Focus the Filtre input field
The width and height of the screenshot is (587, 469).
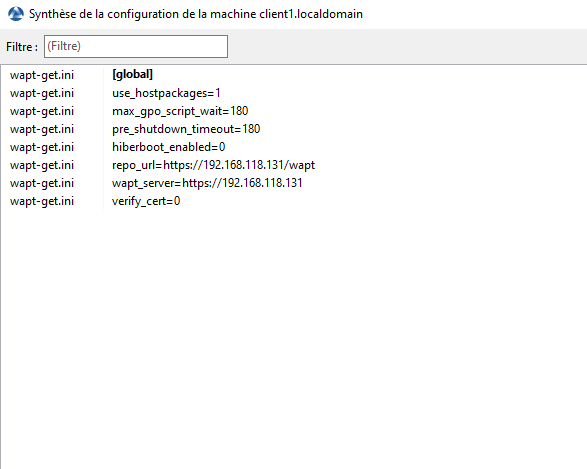point(136,46)
